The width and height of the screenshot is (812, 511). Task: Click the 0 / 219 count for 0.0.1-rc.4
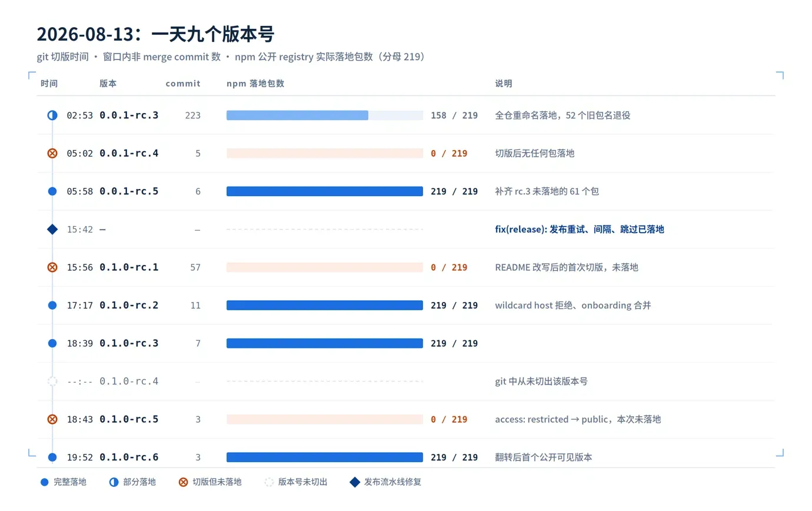pyautogui.click(x=449, y=153)
